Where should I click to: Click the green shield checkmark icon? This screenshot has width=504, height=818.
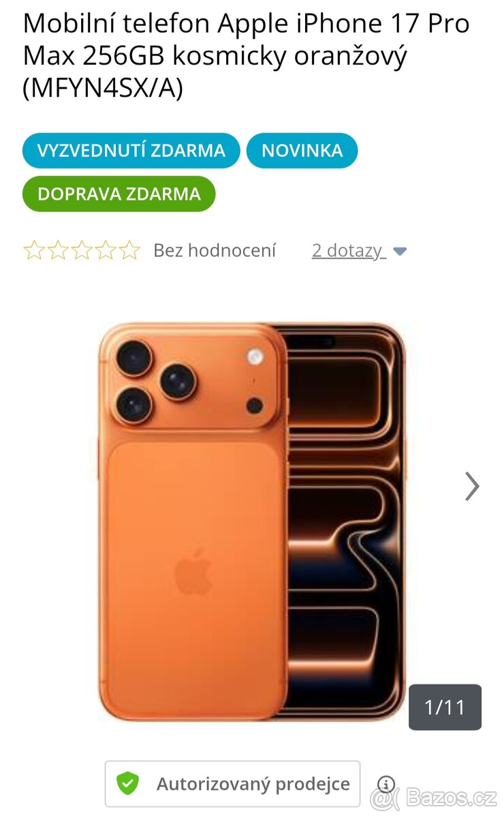click(127, 784)
